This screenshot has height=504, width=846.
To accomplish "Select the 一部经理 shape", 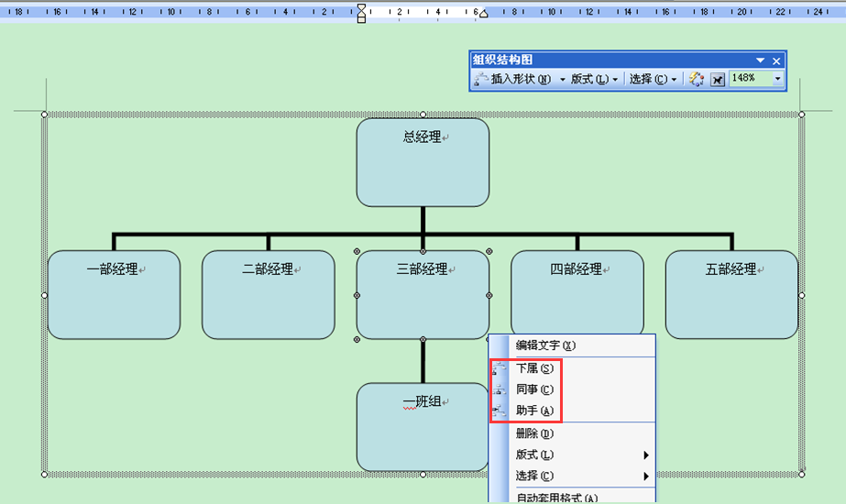I will coord(114,295).
